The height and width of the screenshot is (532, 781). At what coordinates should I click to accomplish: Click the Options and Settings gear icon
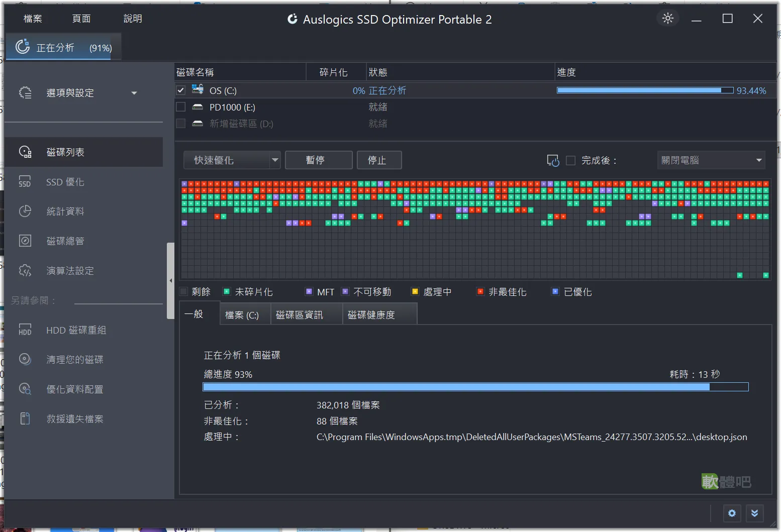[x=25, y=92]
